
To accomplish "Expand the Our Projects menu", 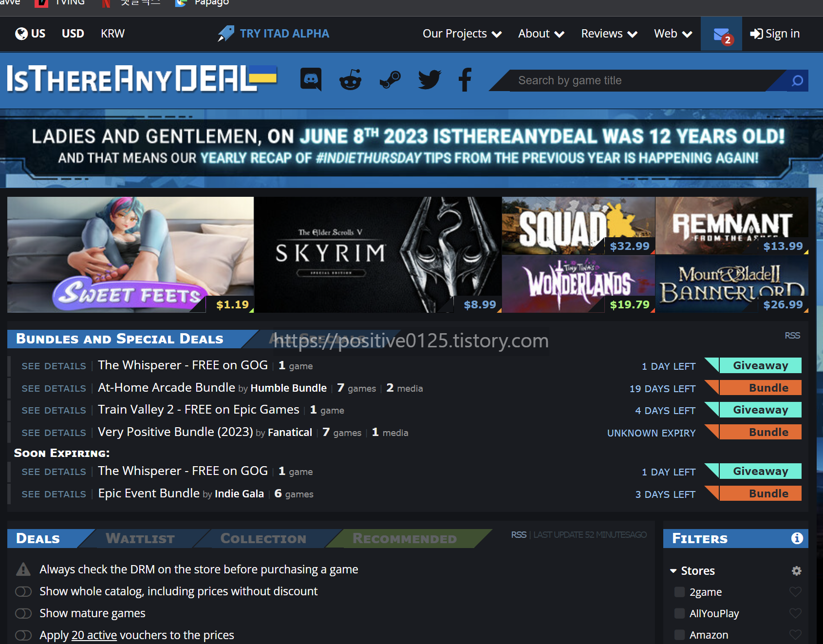I will (462, 34).
